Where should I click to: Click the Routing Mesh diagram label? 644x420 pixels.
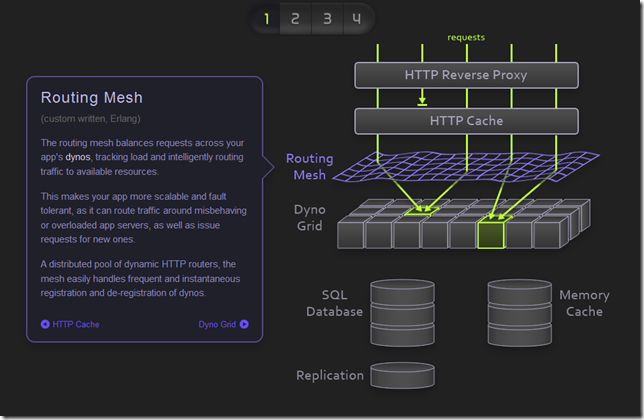tap(309, 167)
